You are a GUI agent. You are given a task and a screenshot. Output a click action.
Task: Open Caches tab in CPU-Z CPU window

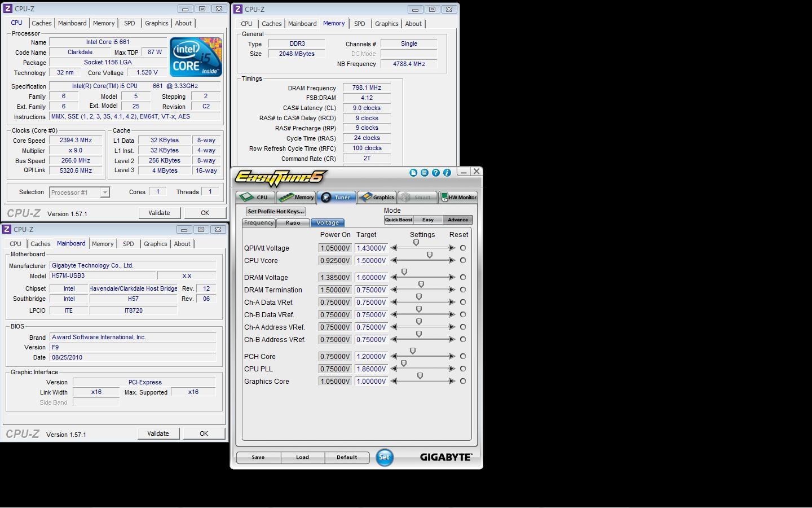tap(42, 23)
